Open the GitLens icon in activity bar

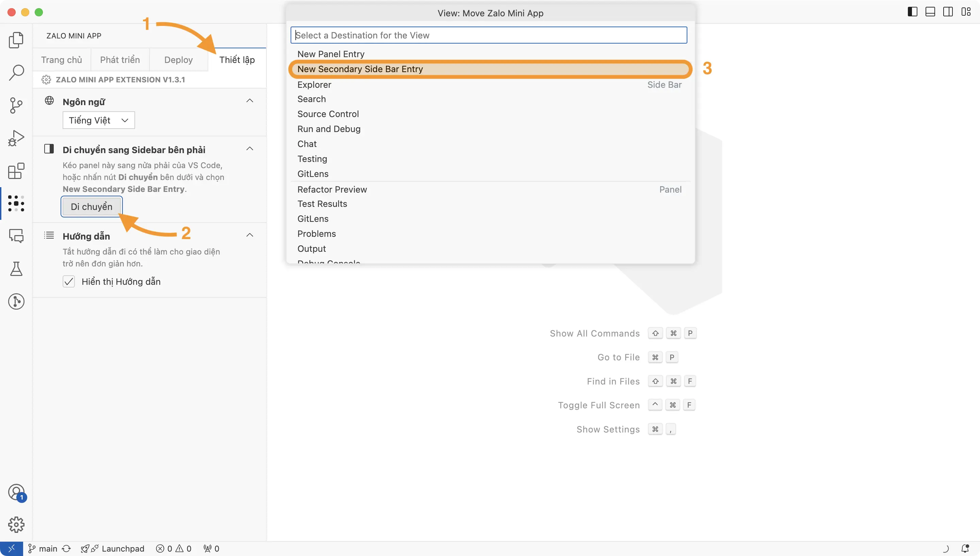coord(16,302)
